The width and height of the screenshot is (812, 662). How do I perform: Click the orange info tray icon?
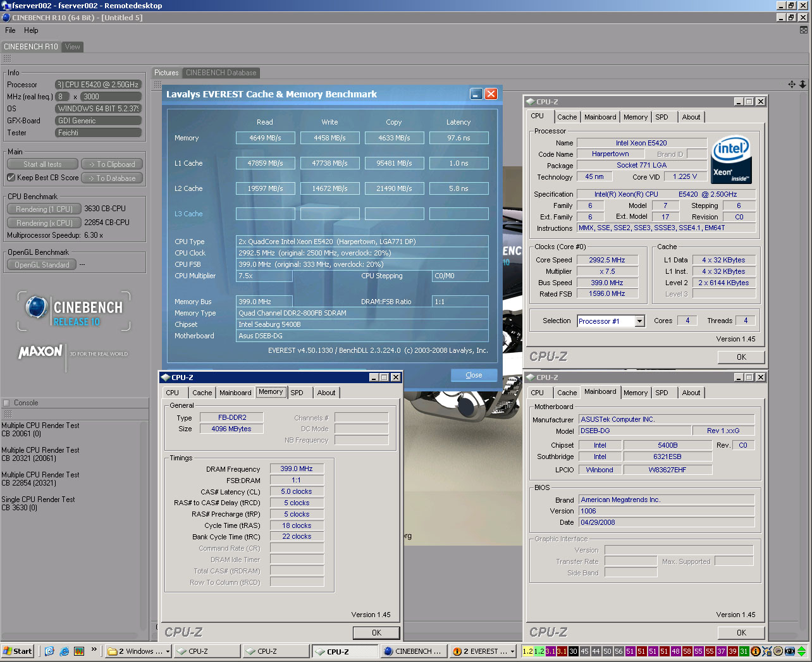tap(756, 651)
